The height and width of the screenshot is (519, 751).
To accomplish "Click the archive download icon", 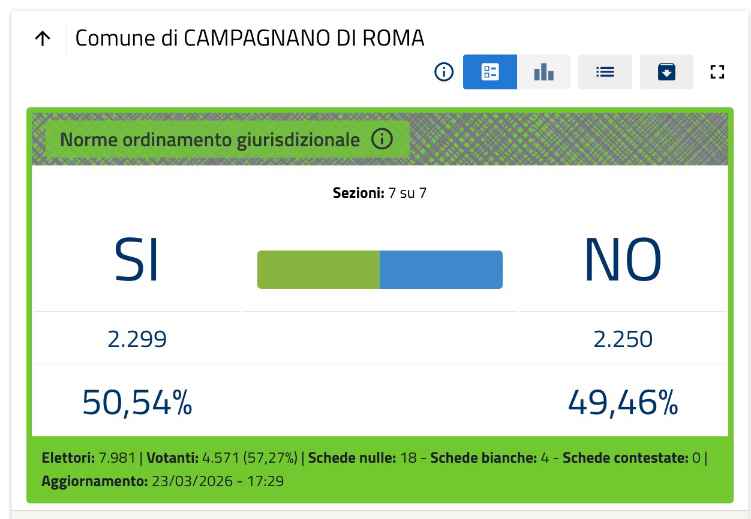I will 666,72.
